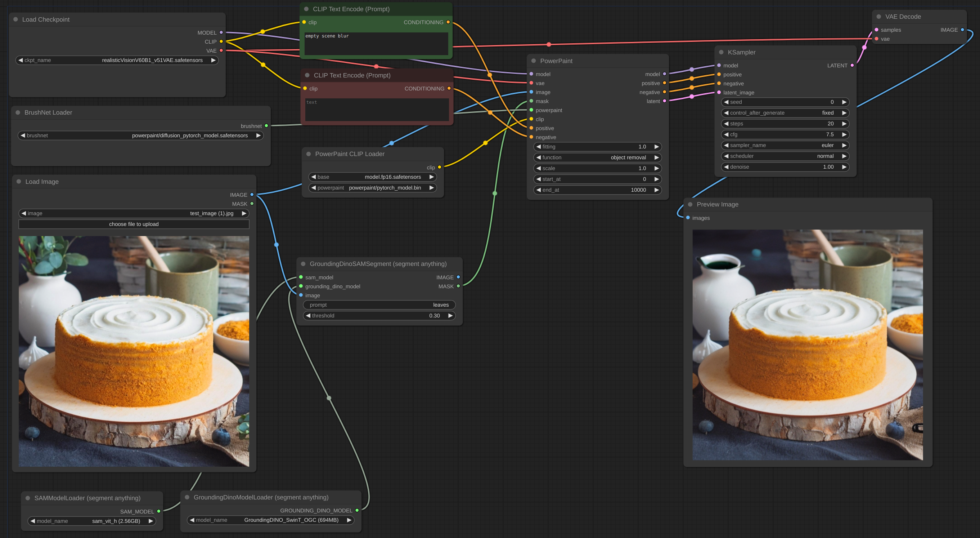The width and height of the screenshot is (980, 538).
Task: Click the GroundingDinoSAMSegment node icon
Action: click(x=303, y=264)
